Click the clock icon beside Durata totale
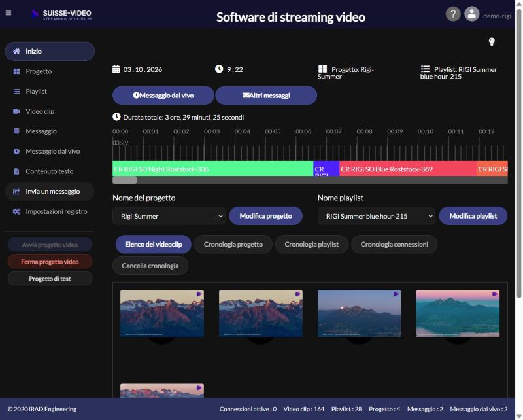The width and height of the screenshot is (523, 420). pyautogui.click(x=116, y=117)
